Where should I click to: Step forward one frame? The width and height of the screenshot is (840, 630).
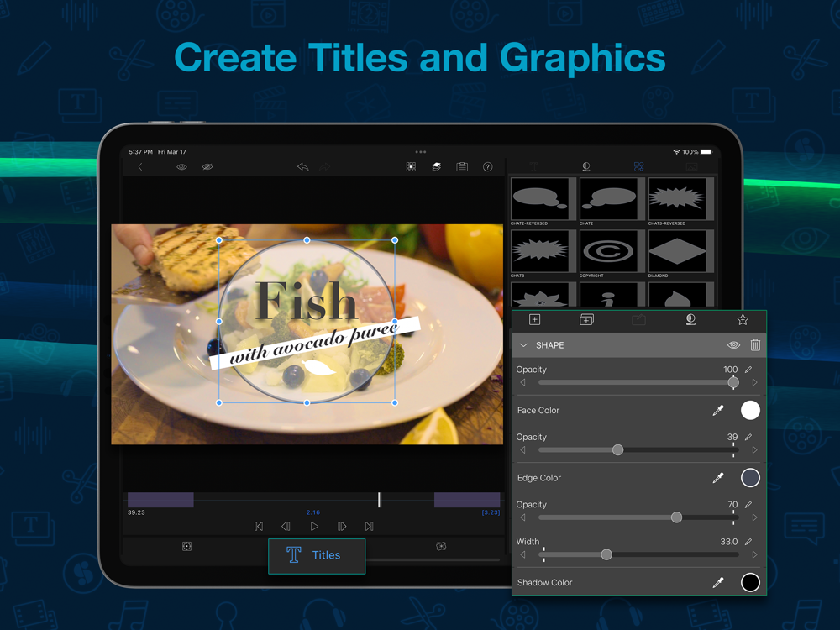coord(342,527)
